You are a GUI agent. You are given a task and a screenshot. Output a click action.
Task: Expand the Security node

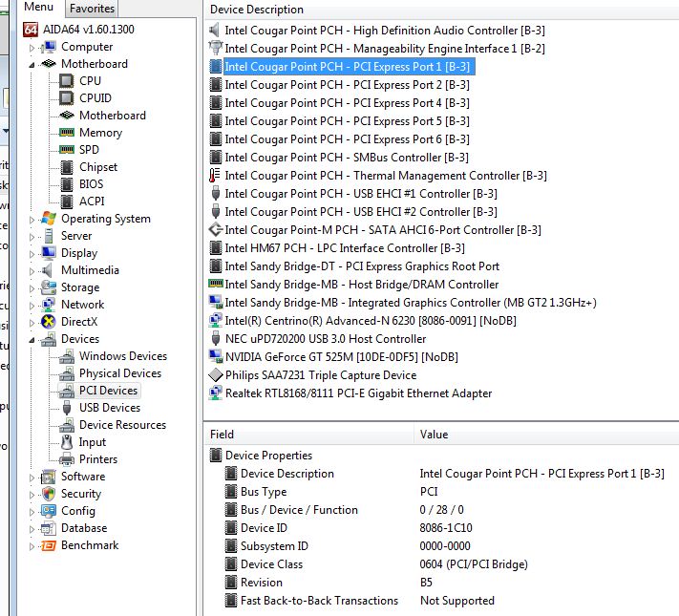click(x=32, y=495)
